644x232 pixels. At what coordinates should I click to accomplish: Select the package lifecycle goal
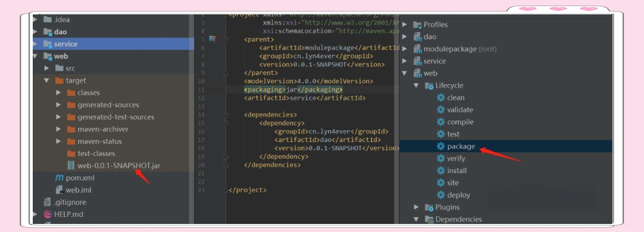461,146
